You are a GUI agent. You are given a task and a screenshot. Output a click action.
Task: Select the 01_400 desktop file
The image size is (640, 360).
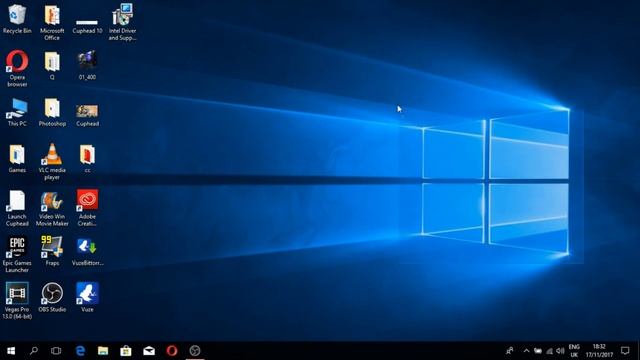[87, 65]
